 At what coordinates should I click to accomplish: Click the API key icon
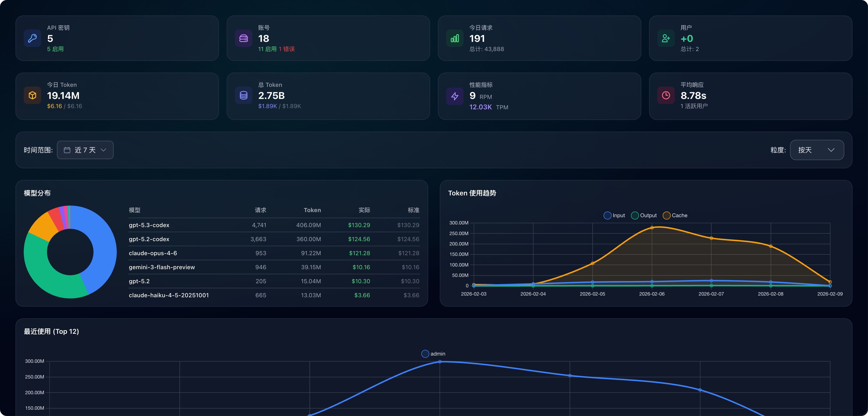pos(32,38)
